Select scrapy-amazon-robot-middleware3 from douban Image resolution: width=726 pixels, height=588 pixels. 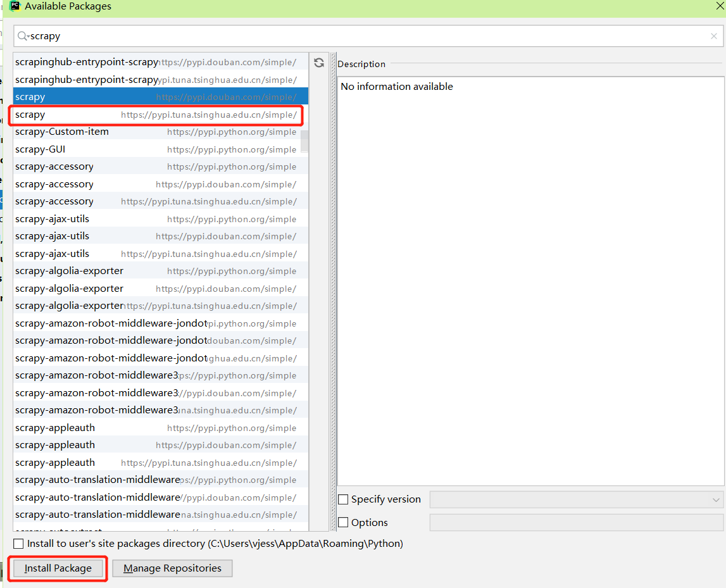coord(161,392)
